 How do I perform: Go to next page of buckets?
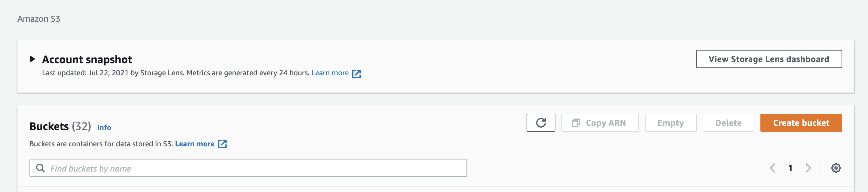pyautogui.click(x=808, y=168)
